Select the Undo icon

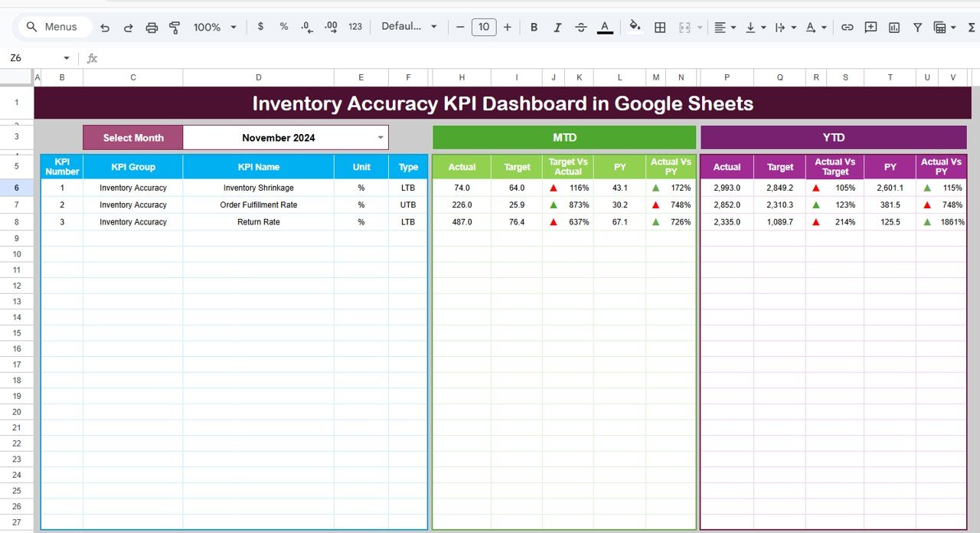coord(105,27)
